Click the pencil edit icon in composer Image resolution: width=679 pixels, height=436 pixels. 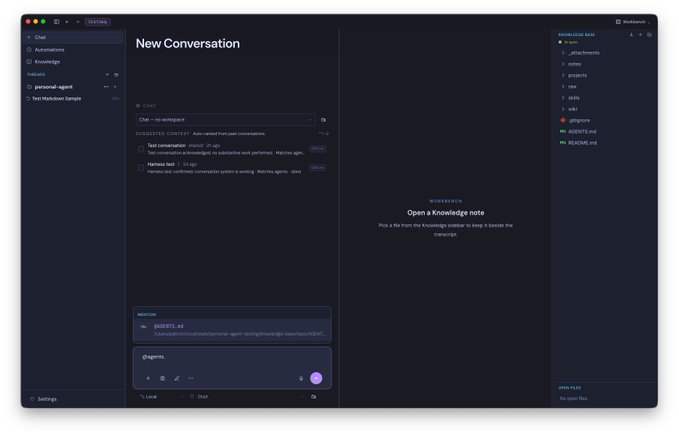(x=177, y=378)
